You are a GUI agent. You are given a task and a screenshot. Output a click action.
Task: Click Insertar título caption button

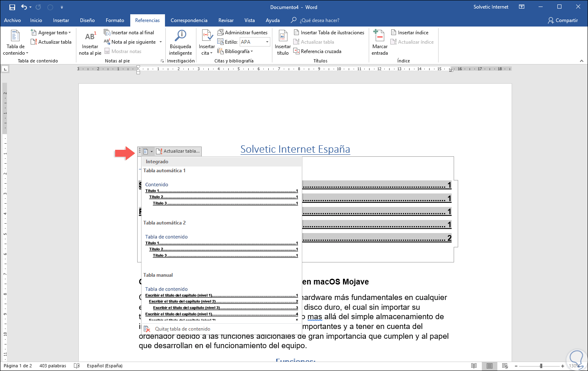point(283,42)
